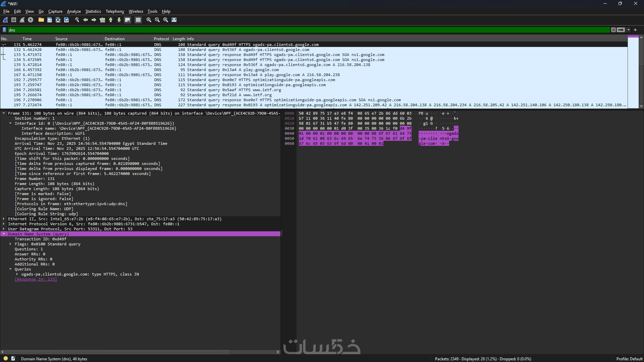Open the Statistics menu
The height and width of the screenshot is (362, 644).
tap(93, 11)
